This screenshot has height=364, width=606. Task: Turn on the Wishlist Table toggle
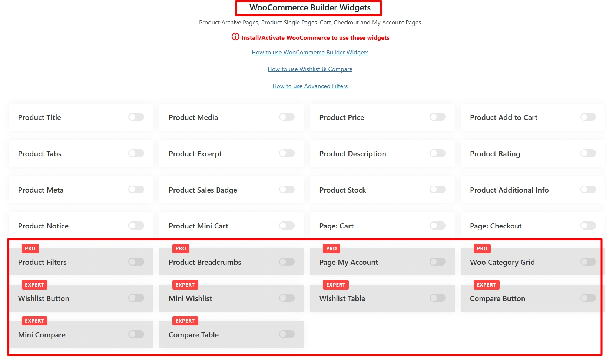click(437, 298)
